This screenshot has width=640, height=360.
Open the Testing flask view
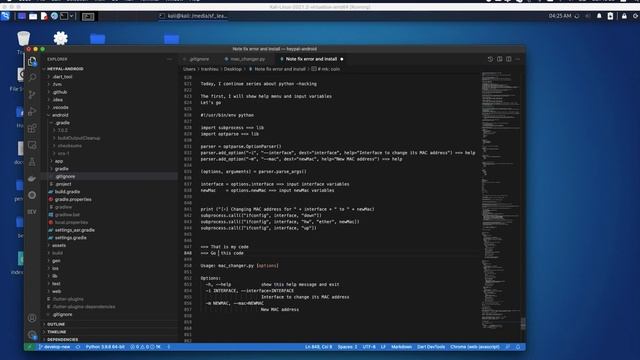click(x=32, y=162)
